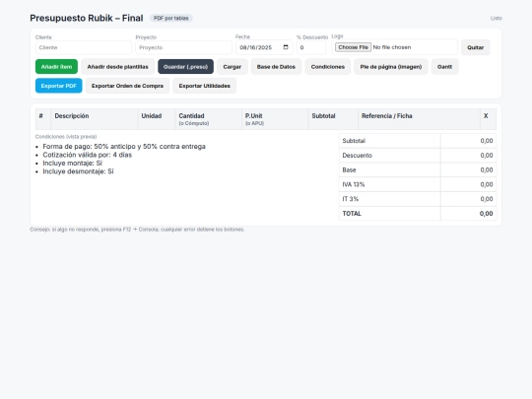Click the Subtotal row in totals
The image size is (532, 399).
[418, 141]
